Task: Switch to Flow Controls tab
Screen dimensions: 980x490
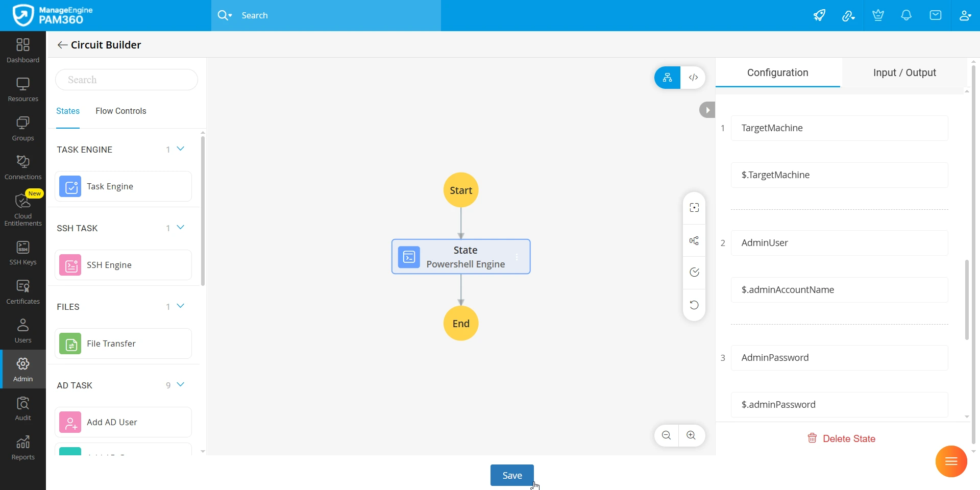Action: [x=121, y=111]
